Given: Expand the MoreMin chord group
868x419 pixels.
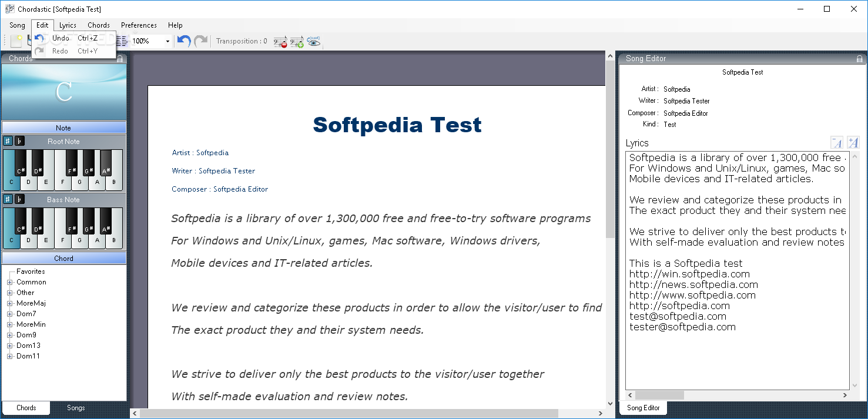Looking at the screenshot, I should click(x=9, y=324).
